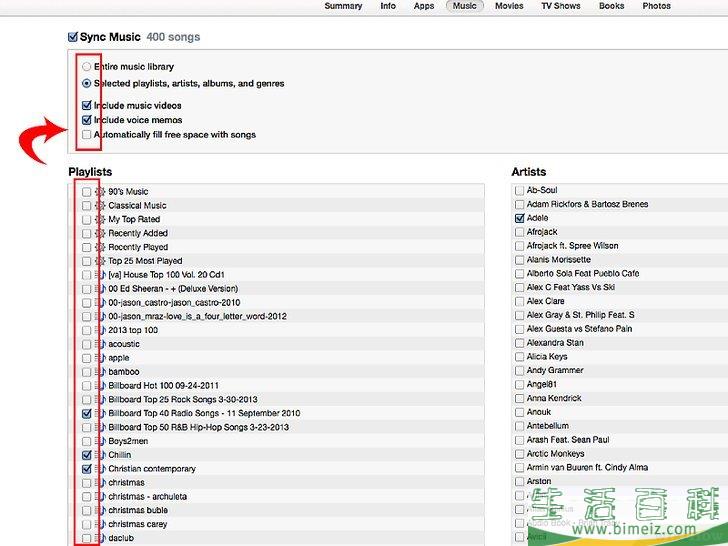Open the Apps tab
728x546 pixels.
click(424, 6)
